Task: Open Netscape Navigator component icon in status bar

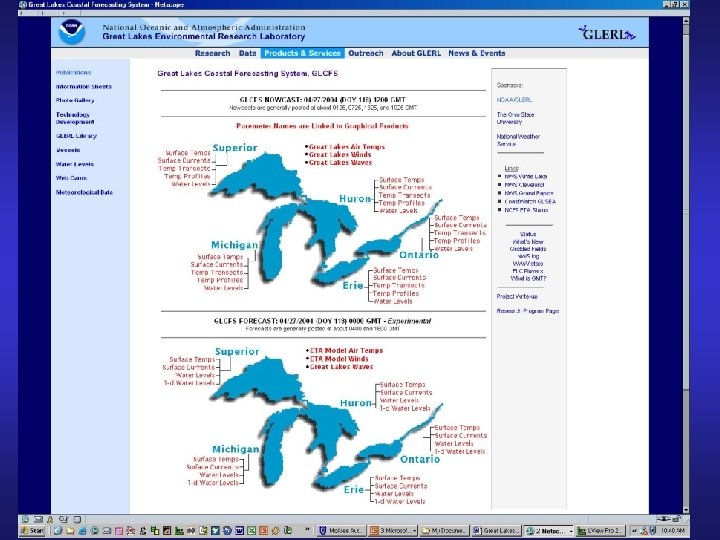Action: [x=25, y=519]
